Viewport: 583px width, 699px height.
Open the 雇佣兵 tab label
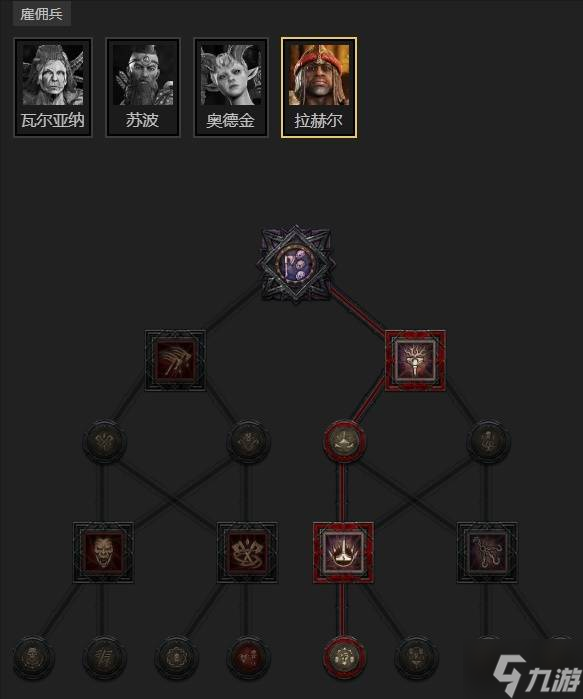coord(41,14)
